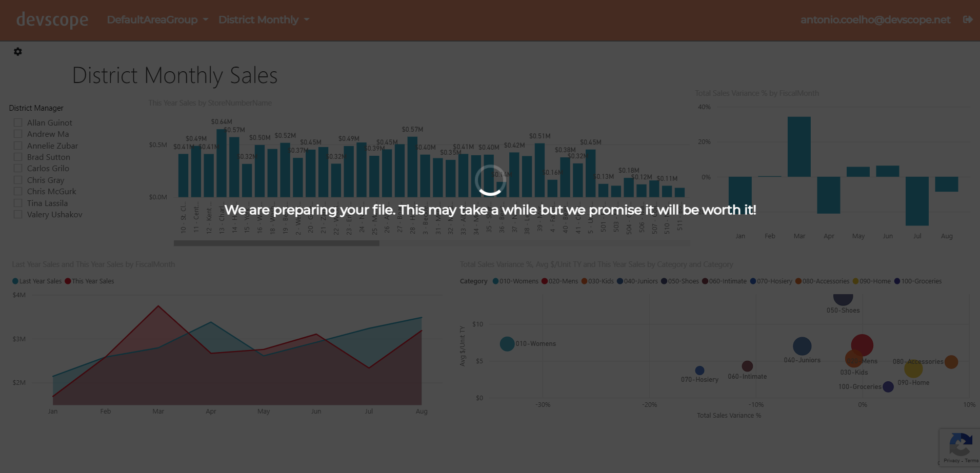This screenshot has height=473, width=980.
Task: Open the District Monthly report dropdown
Action: tap(263, 19)
